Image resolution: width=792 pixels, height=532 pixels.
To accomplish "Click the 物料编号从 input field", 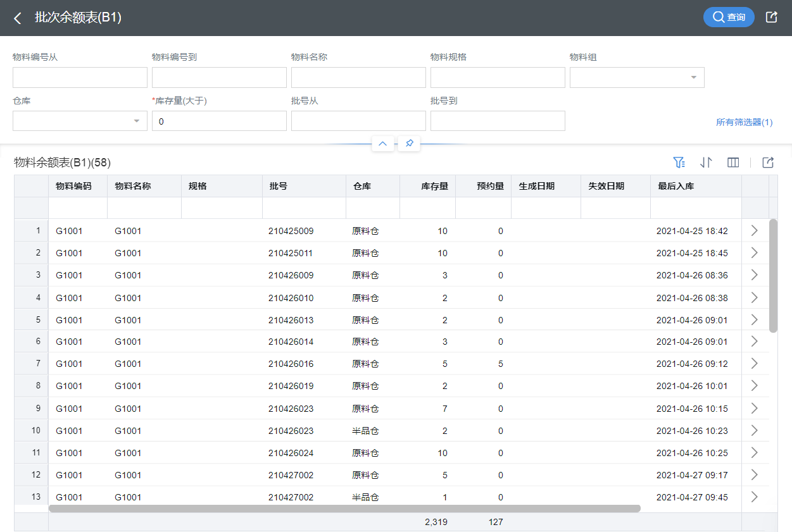I will [x=80, y=77].
